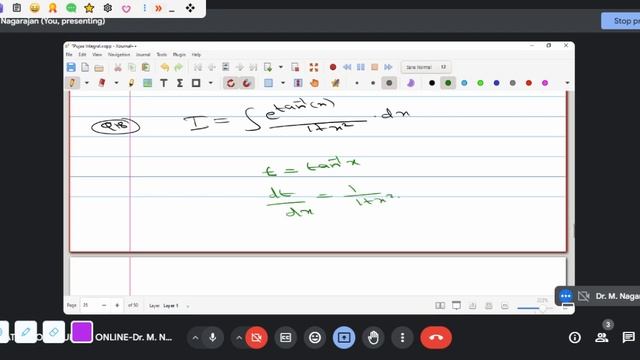Open the eraser options dropdown arrow
Screen dimensions: 640x360
click(x=116, y=83)
